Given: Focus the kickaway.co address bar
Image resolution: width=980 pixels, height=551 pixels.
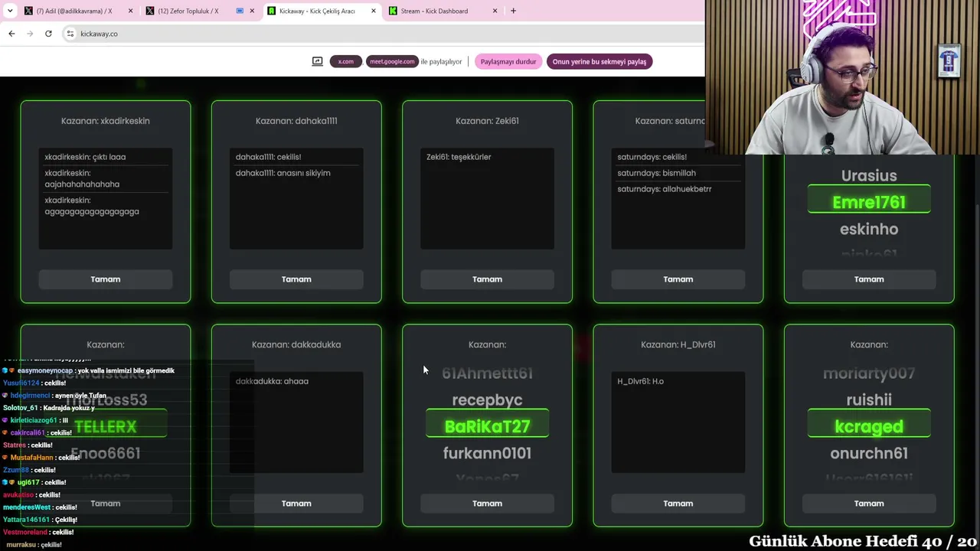Looking at the screenshot, I should click(x=383, y=34).
